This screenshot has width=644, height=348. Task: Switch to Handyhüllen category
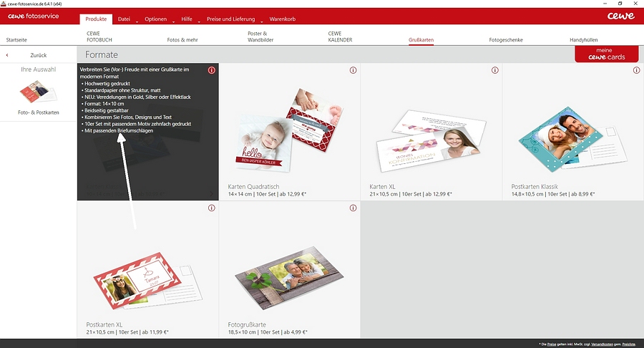click(584, 40)
